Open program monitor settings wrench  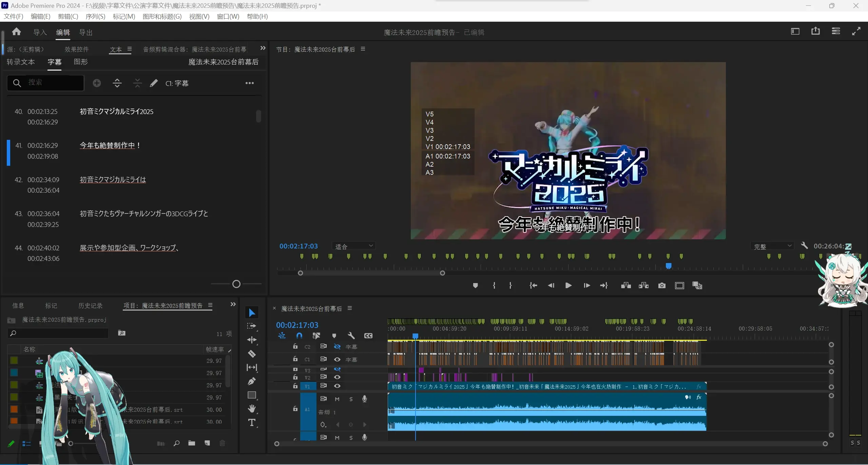pyautogui.click(x=804, y=245)
